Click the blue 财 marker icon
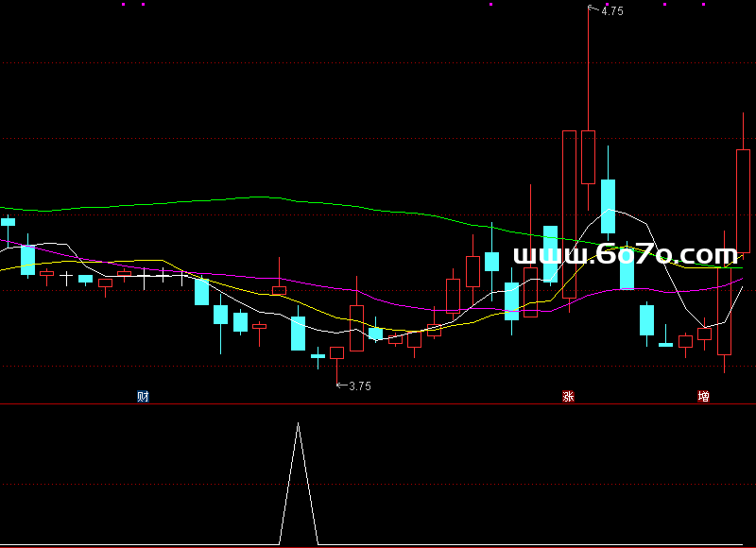The image size is (756, 548). point(143,396)
